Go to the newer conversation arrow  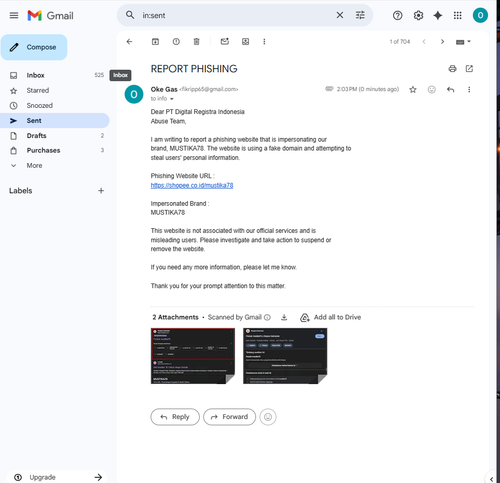424,42
